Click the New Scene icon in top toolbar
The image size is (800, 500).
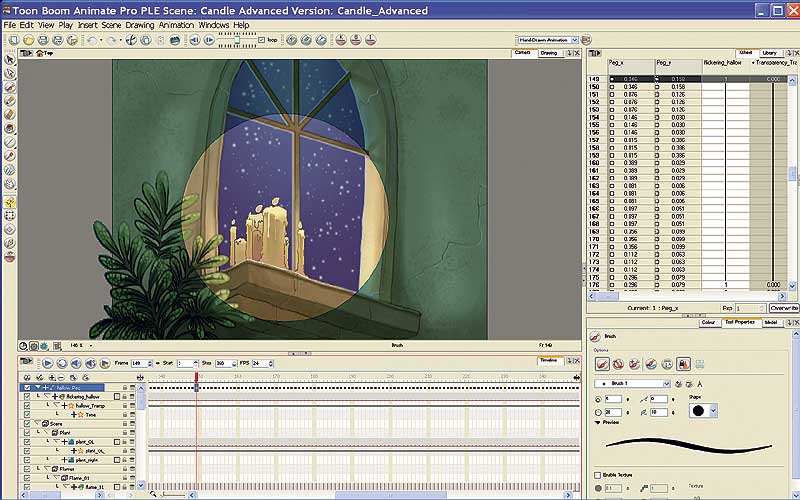point(14,40)
